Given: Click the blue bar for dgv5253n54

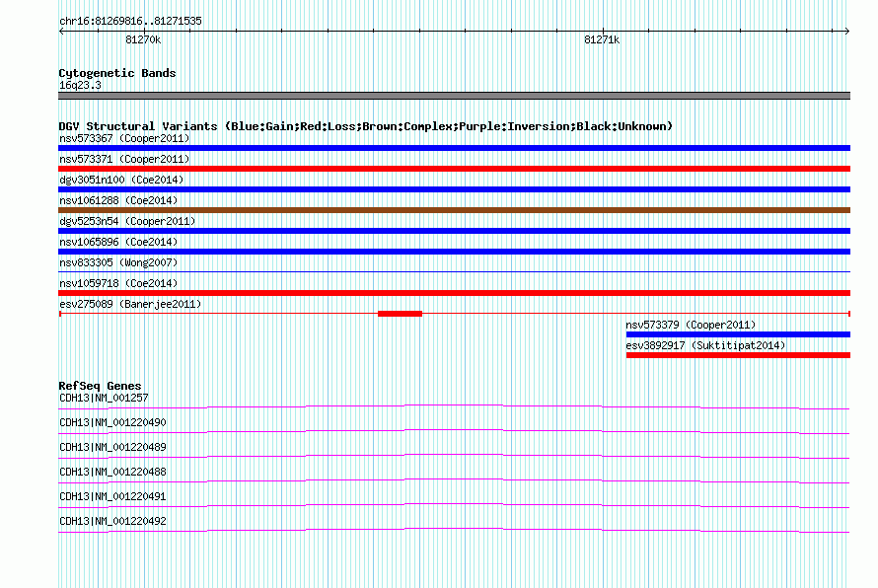Looking at the screenshot, I should 454,231.
